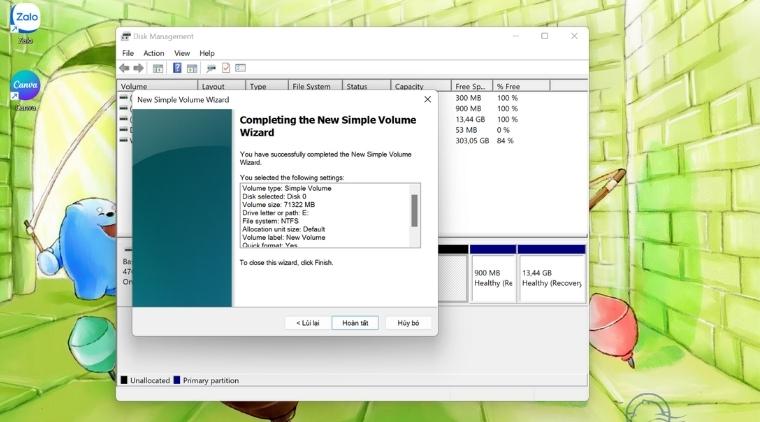The width and height of the screenshot is (760, 422).
Task: Click 100 % in the 300 MB row
Action: [507, 98]
